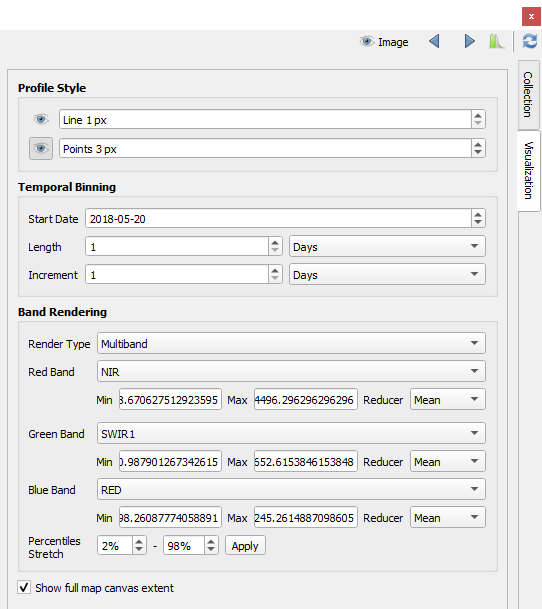Go to previous image with left arrow
Viewport: 542px width, 609px height.
pyautogui.click(x=434, y=41)
